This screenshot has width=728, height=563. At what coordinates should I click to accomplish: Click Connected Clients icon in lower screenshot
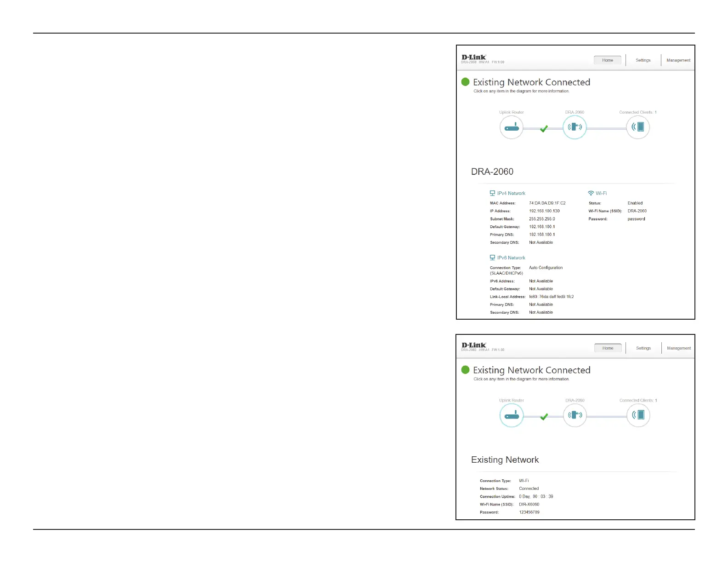pyautogui.click(x=638, y=415)
